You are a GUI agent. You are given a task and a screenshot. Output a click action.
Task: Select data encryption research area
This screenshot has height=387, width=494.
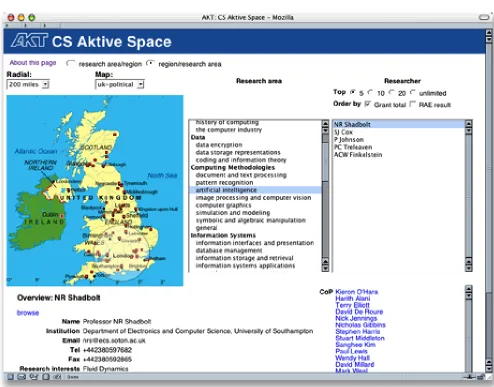pyautogui.click(x=219, y=145)
